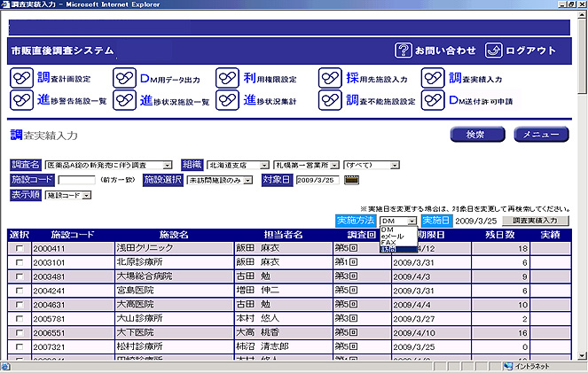Open calendar icon beside 対象日 field
This screenshot has height=373, width=588.
click(x=352, y=180)
